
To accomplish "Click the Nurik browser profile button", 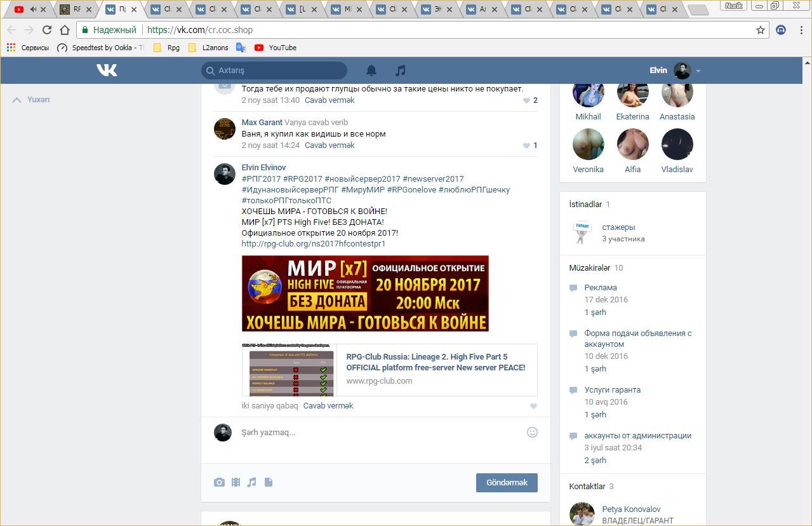I will tap(734, 6).
